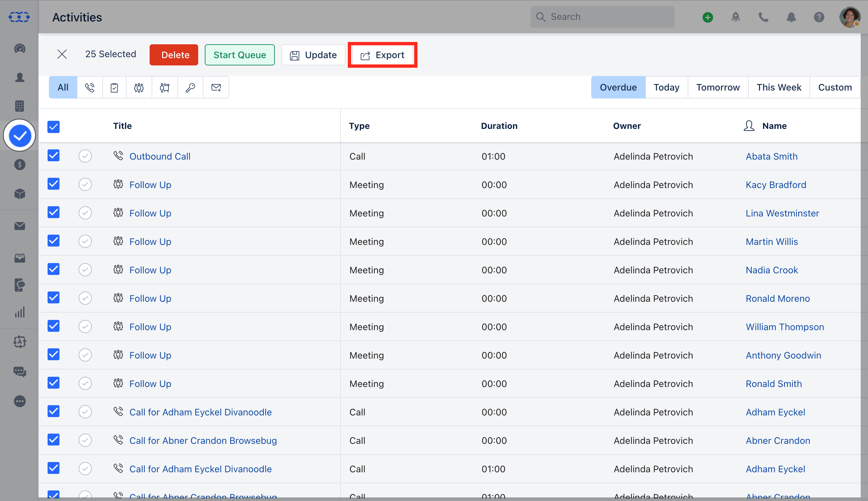
Task: Filter activities by meeting people icon
Action: 139,87
